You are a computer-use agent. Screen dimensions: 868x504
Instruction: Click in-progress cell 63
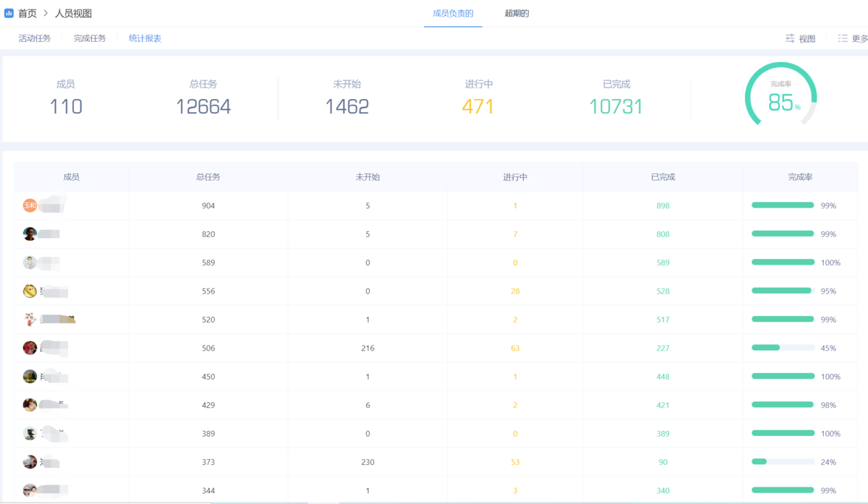tap(515, 349)
